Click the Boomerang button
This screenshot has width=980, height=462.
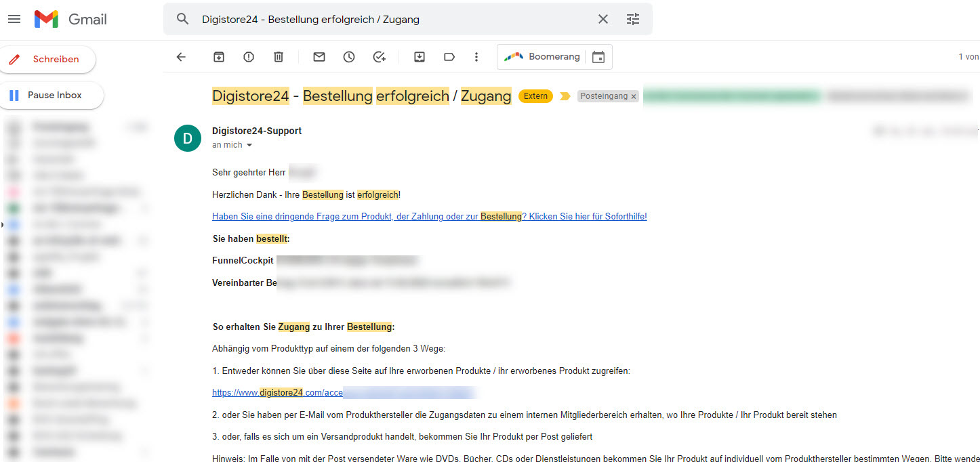542,57
